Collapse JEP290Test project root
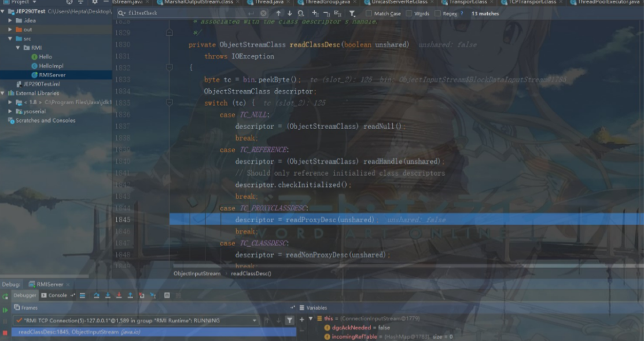Screen dimensions: 644x341 [x=3, y=12]
